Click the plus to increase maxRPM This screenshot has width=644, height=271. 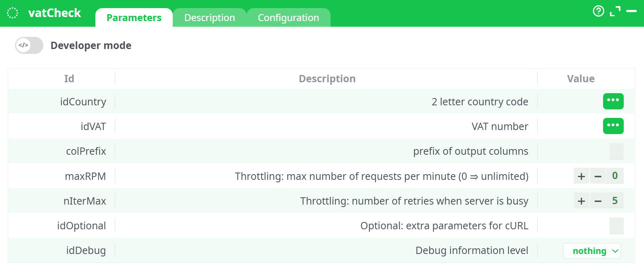click(x=581, y=176)
